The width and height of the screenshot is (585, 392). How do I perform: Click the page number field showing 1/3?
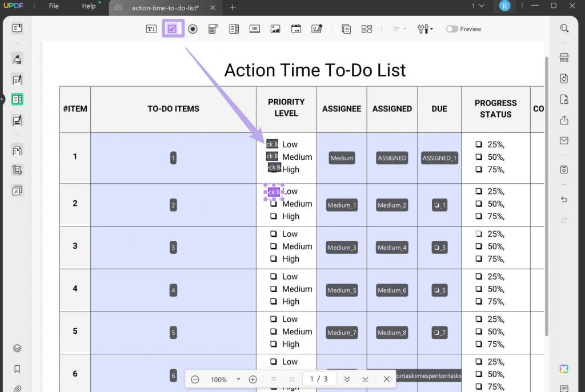coord(319,379)
